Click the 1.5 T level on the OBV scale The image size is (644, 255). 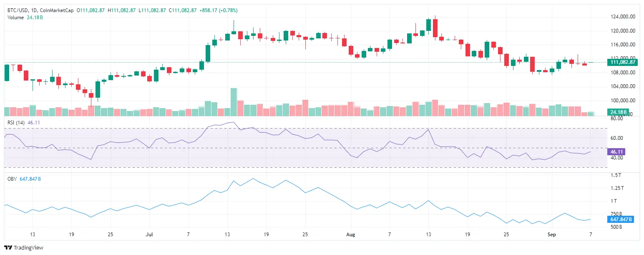click(616, 175)
